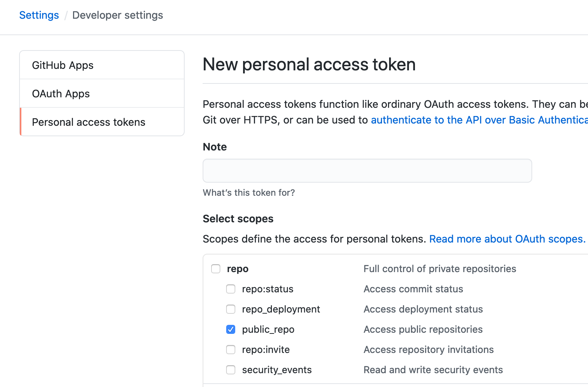588x387 pixels.
Task: Check the security_events checkbox
Action: (231, 370)
